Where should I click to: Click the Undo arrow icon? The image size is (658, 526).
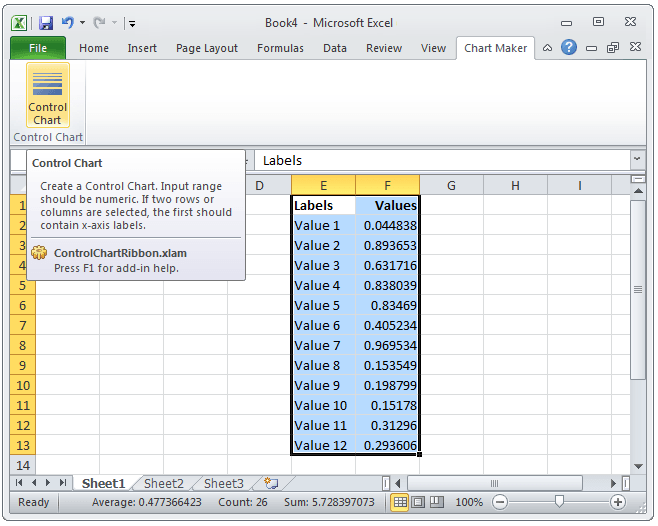tap(69, 22)
